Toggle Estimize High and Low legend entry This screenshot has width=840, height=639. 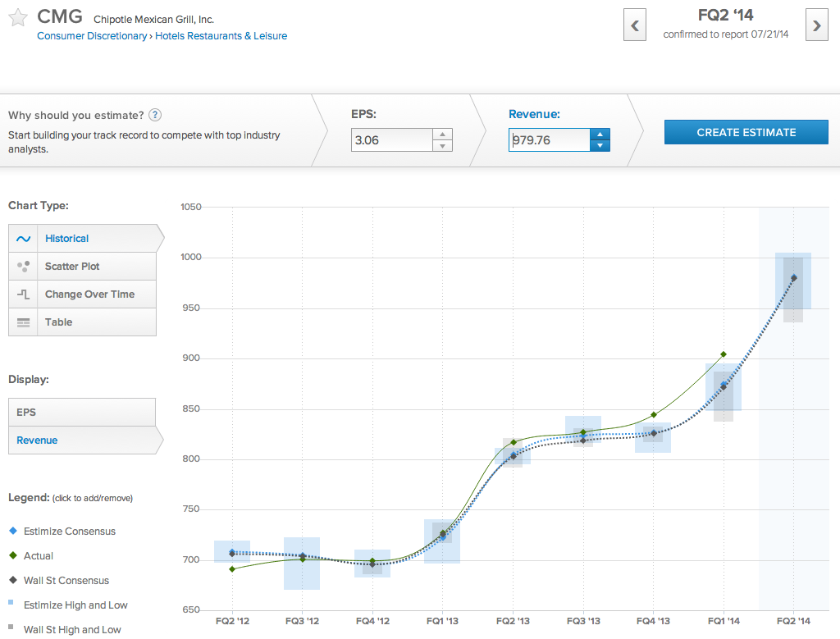(x=68, y=605)
